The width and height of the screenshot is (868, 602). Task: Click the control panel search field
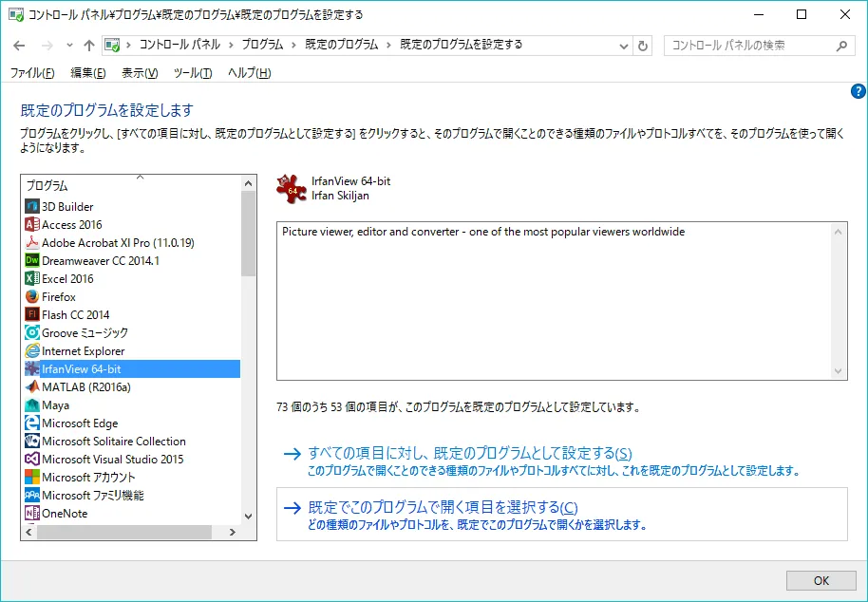[x=750, y=46]
